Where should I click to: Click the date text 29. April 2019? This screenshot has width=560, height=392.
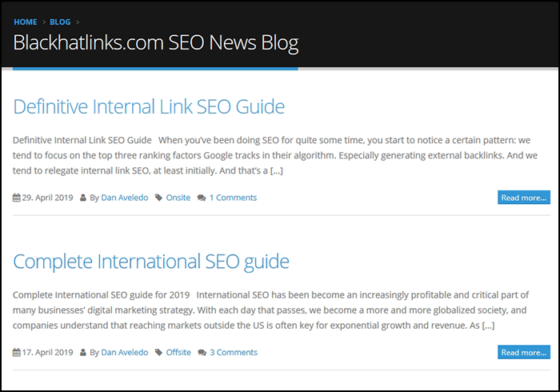coord(47,198)
